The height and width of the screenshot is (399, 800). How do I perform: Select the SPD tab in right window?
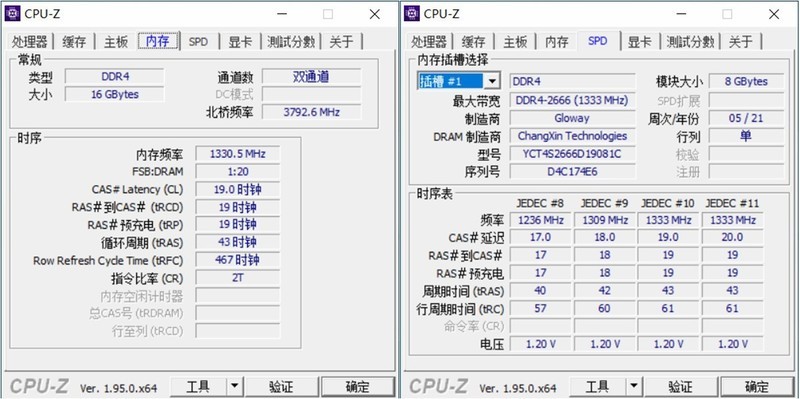[x=597, y=41]
